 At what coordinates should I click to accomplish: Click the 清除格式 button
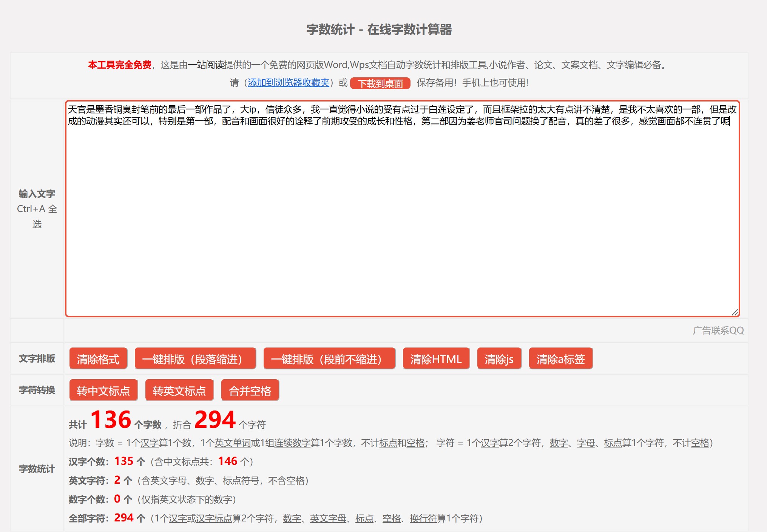coord(98,359)
